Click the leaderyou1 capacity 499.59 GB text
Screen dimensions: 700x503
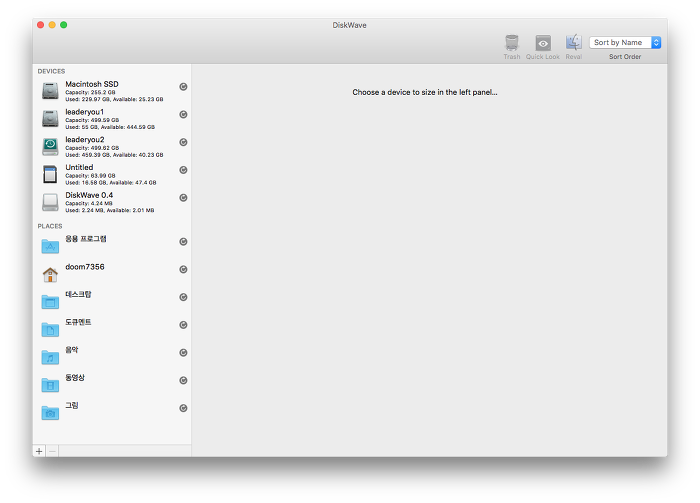[x=92, y=120]
